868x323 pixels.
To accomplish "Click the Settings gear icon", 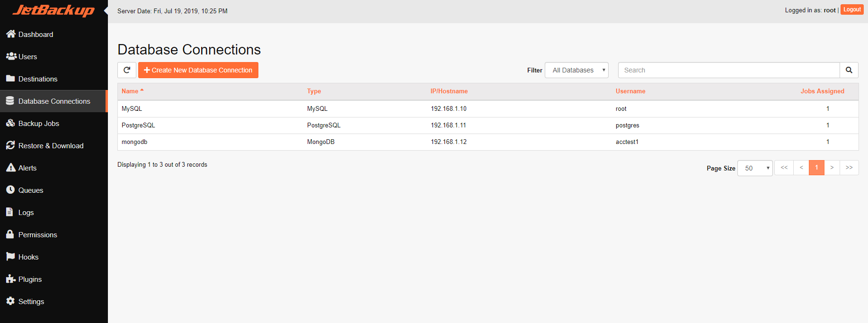I will 10,301.
